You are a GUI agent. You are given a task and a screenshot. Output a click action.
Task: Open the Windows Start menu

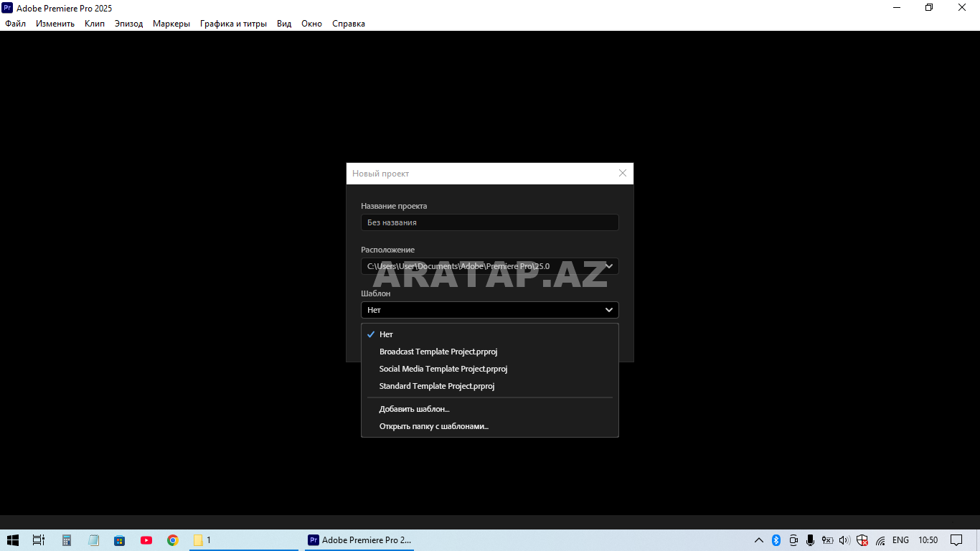click(x=12, y=540)
